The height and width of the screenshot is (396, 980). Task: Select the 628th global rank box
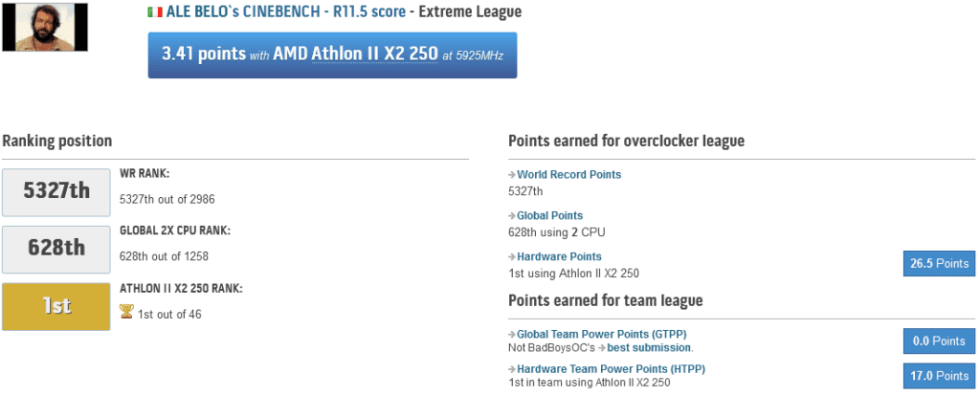56,250
